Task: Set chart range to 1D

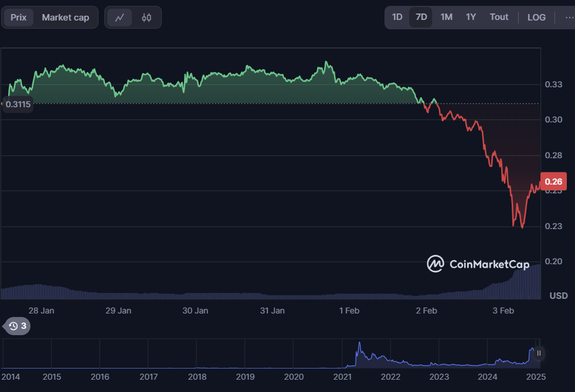Action: pyautogui.click(x=397, y=17)
